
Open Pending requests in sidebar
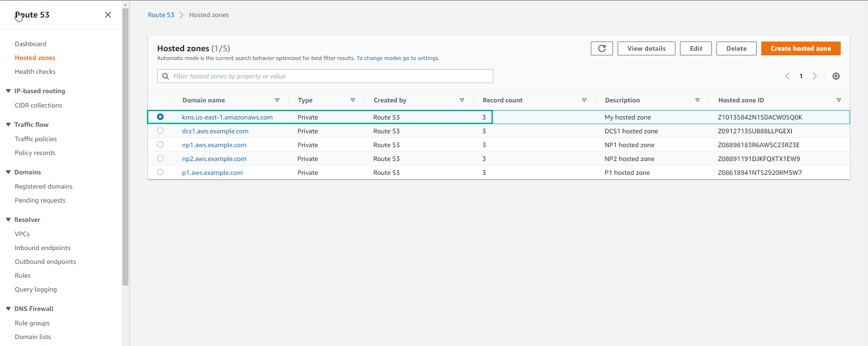tap(40, 200)
